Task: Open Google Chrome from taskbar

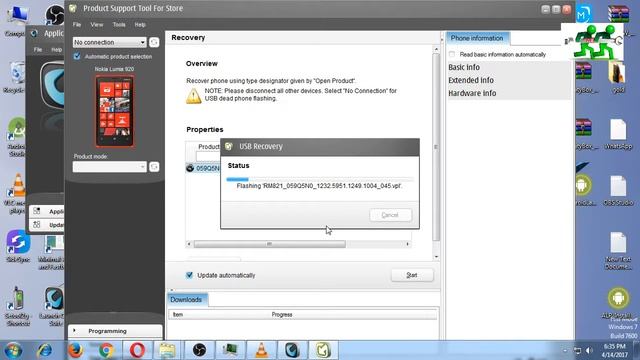Action: pos(106,351)
